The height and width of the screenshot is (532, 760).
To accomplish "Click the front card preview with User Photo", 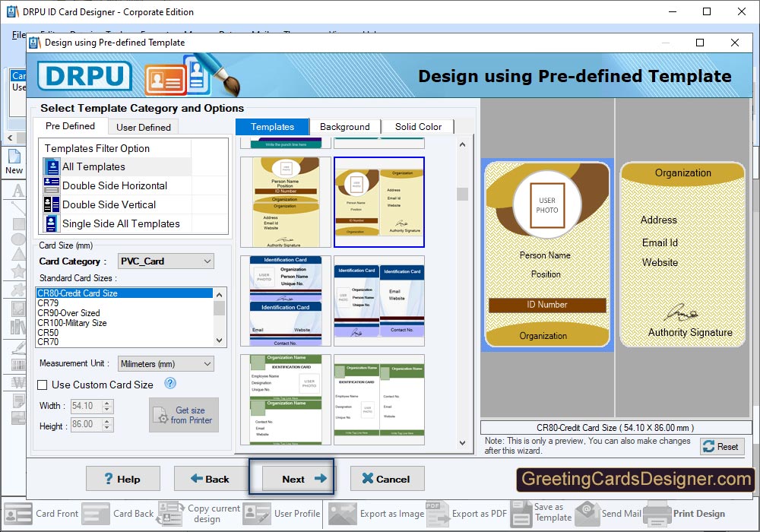I will click(x=547, y=255).
